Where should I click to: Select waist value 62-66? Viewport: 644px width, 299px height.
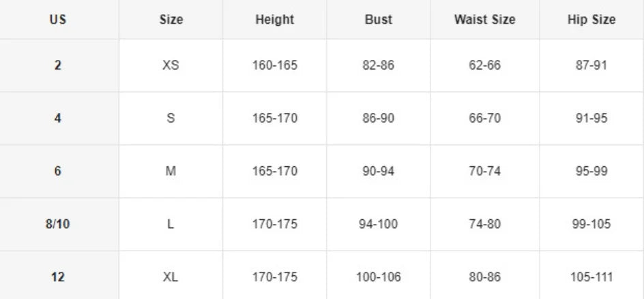click(x=484, y=65)
